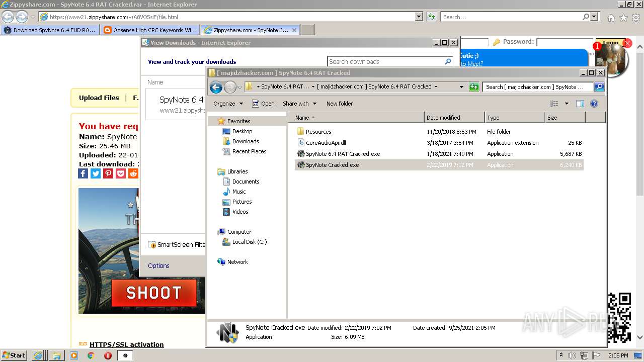Screen dimensions: 644x362
Task: Click the Open toolbar button
Action: (263, 104)
